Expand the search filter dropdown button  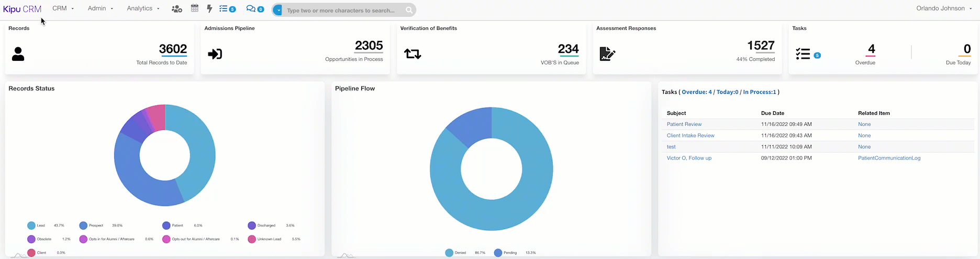click(x=278, y=10)
